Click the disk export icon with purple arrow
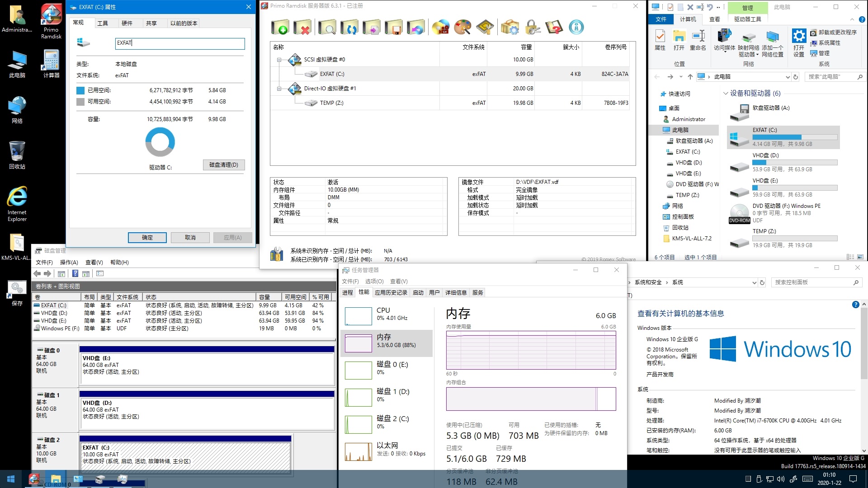 tap(372, 27)
